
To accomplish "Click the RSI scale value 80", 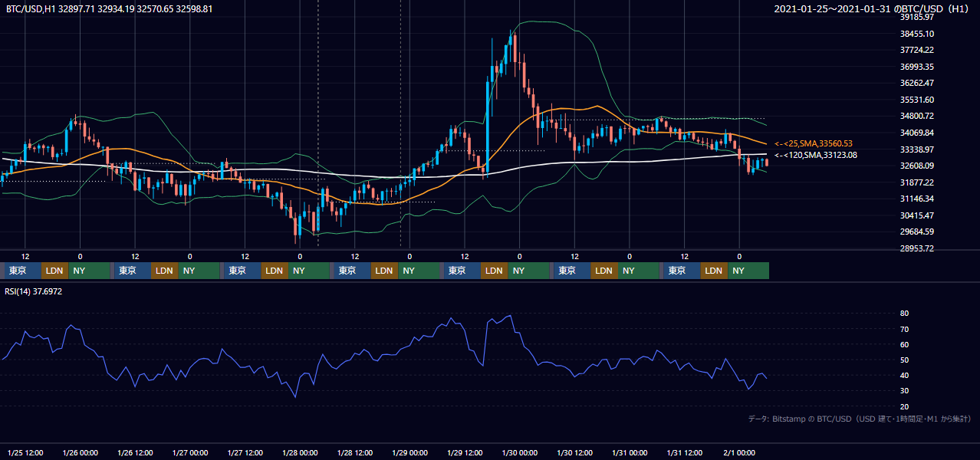I will tap(905, 314).
